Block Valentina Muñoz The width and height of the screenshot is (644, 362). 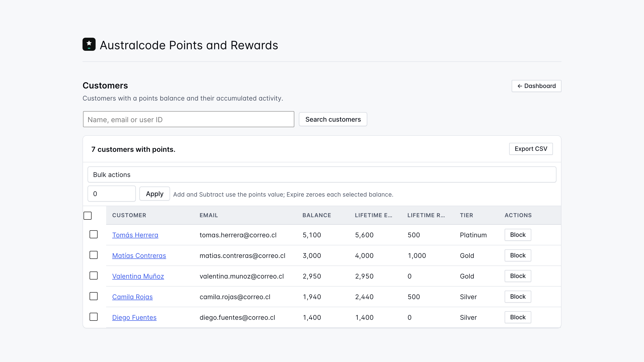(x=518, y=276)
